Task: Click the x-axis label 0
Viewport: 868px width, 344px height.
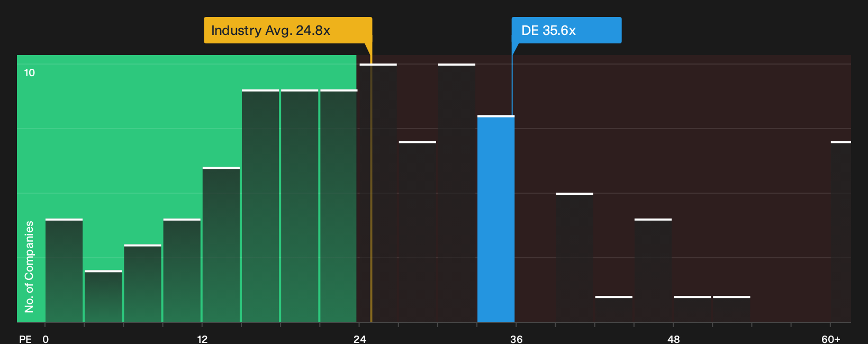Action: tap(46, 339)
